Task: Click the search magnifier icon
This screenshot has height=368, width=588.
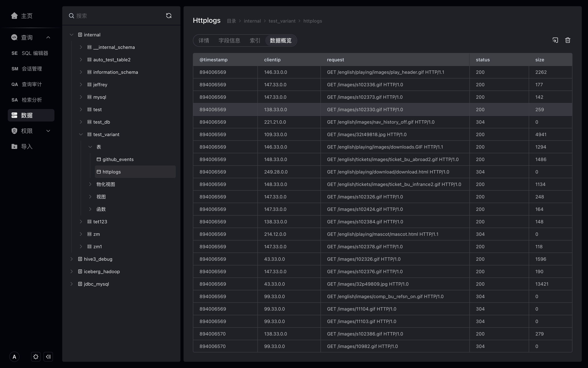Action: click(x=71, y=16)
